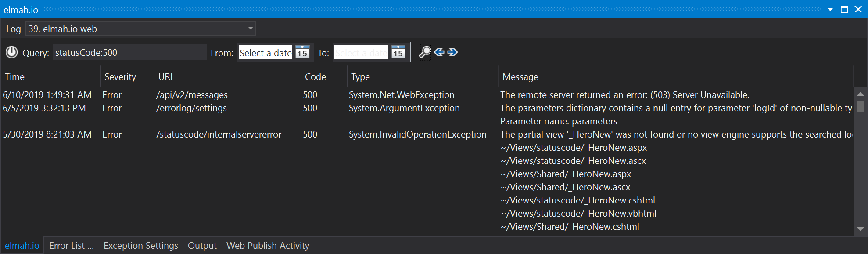
Task: Switch to the Output tab
Action: pos(202,246)
